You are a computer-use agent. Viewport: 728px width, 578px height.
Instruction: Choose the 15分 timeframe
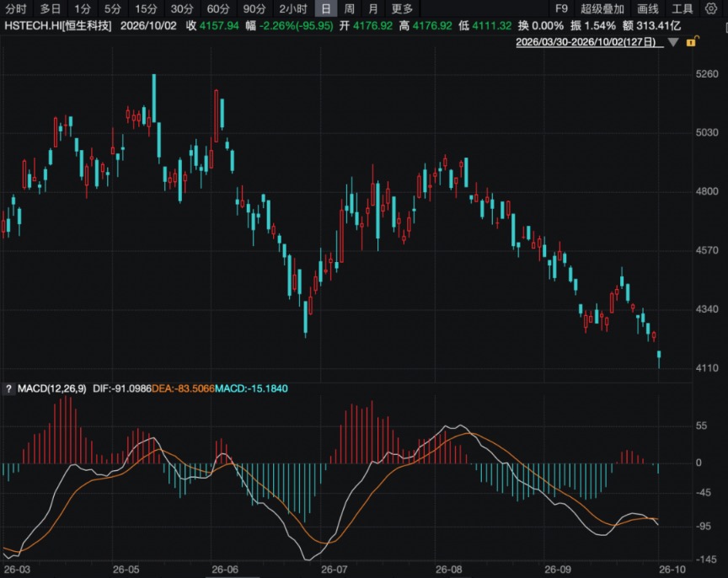[146, 8]
